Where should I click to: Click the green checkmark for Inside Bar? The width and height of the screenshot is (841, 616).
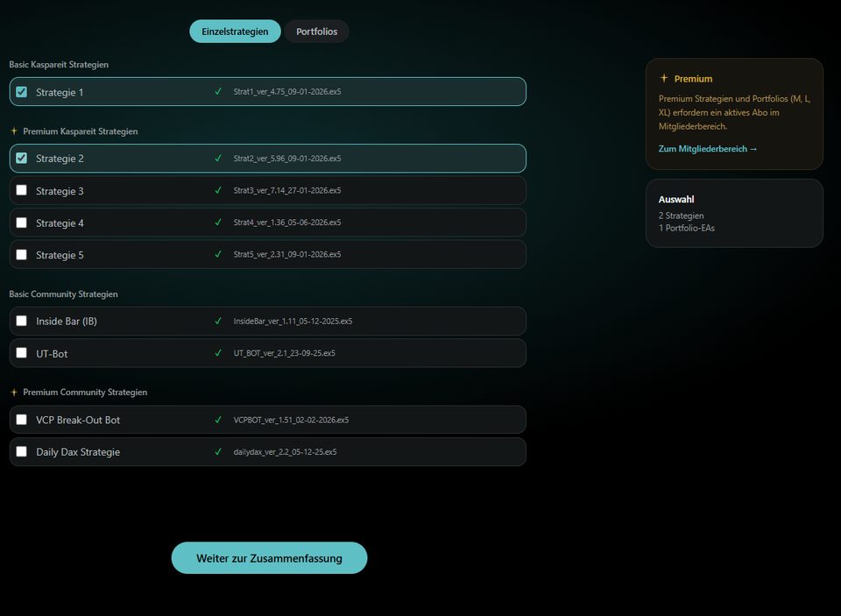[x=218, y=321]
